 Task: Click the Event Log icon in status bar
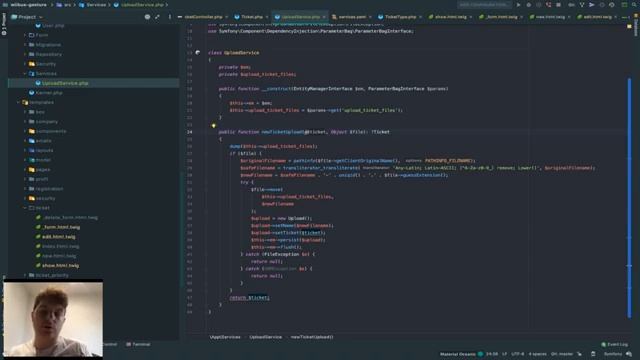(603, 344)
